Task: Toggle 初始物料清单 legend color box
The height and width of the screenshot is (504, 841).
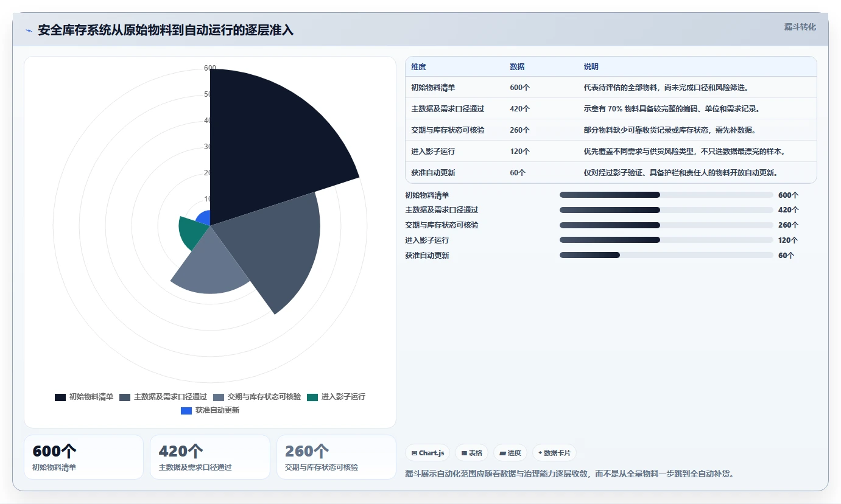Action: coord(60,397)
